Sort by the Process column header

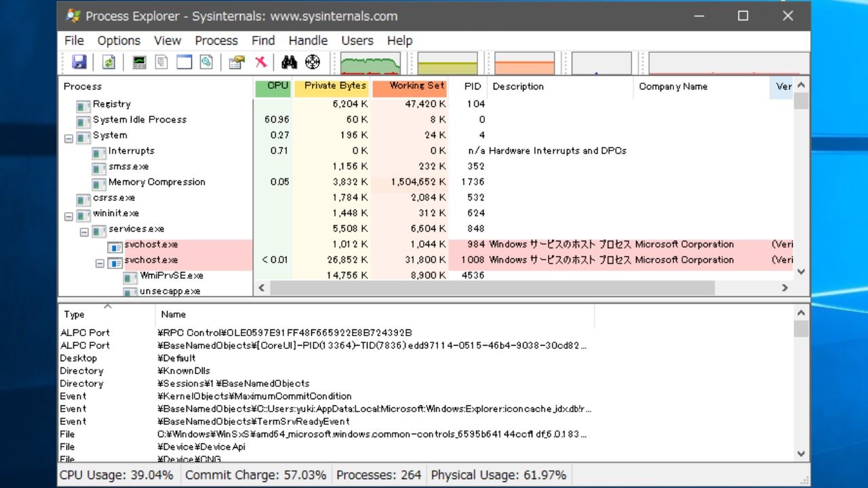(x=156, y=87)
